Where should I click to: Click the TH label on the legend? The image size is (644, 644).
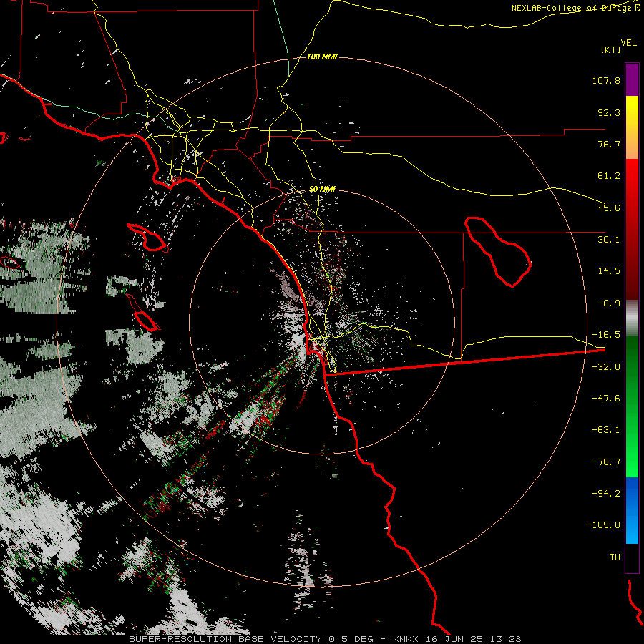[615, 557]
